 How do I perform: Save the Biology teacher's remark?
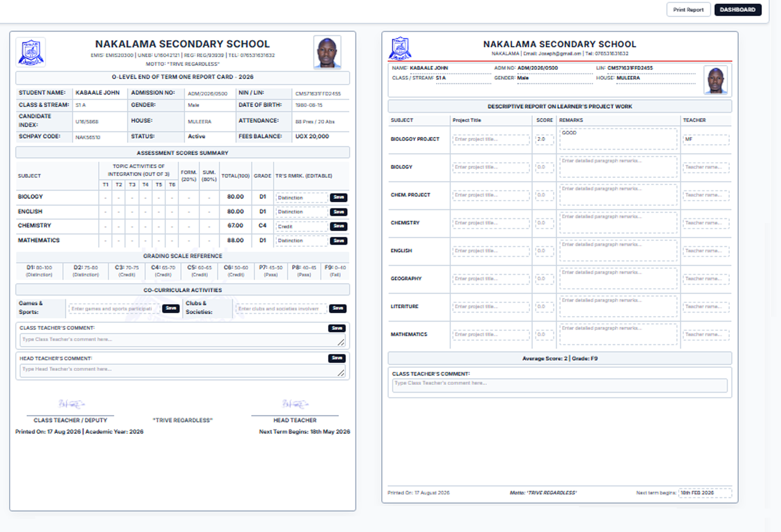point(339,197)
